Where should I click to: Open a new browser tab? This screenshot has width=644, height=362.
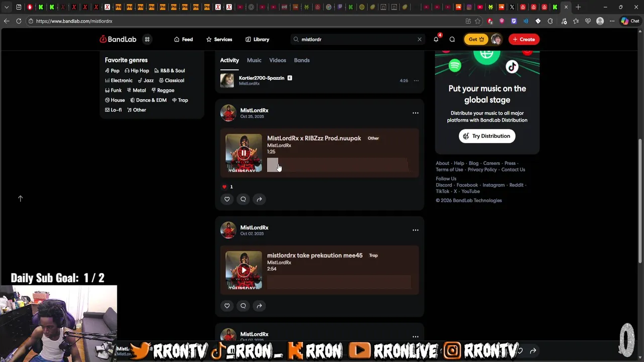pos(578,7)
